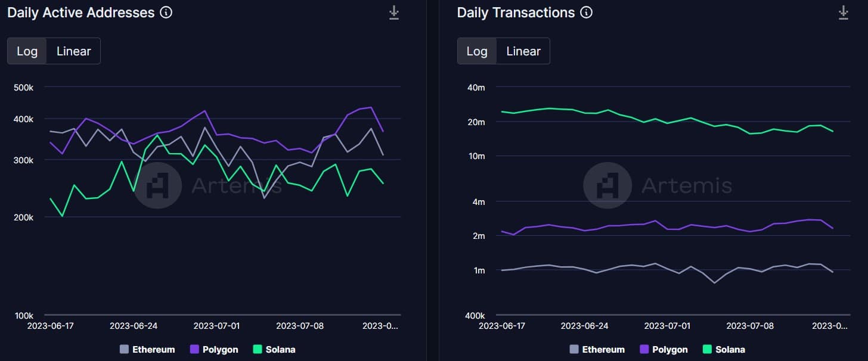Switch Daily Transactions chart to Linear scale
Image resolution: width=868 pixels, height=361 pixels.
click(x=523, y=51)
